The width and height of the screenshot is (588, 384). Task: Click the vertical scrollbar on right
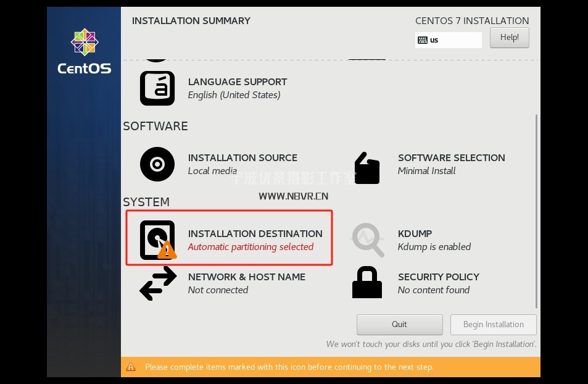[536, 210]
